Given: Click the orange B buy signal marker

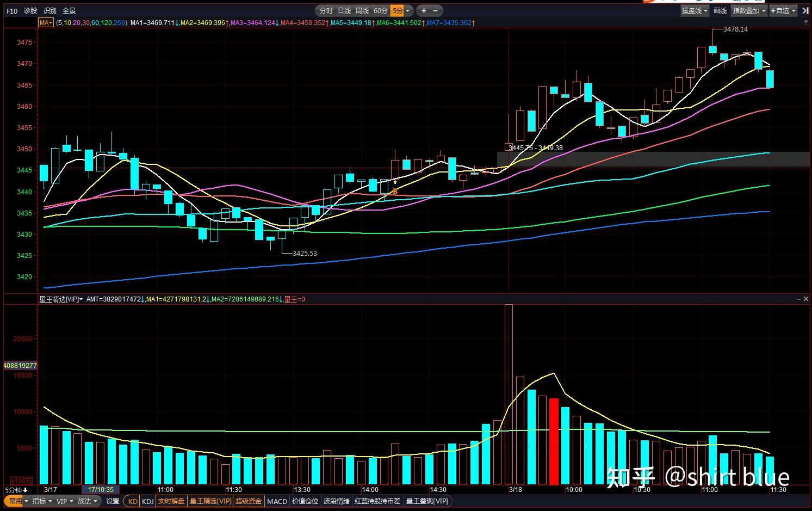Looking at the screenshot, I should [395, 192].
